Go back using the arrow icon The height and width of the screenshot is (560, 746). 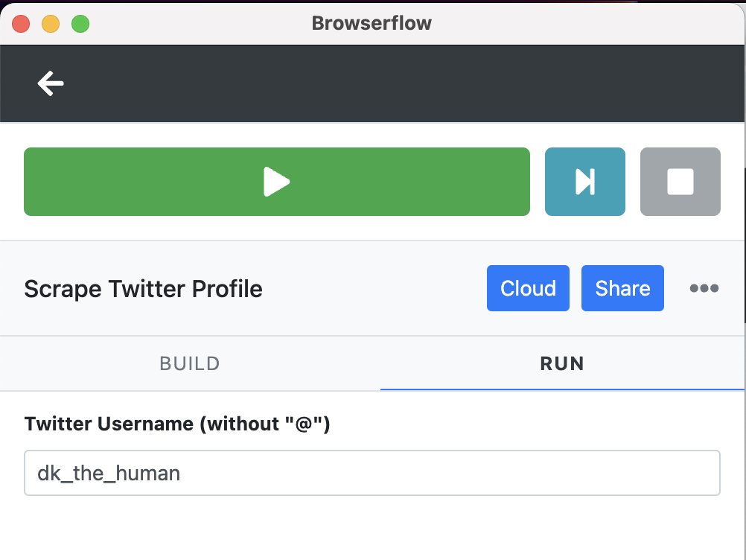point(51,83)
